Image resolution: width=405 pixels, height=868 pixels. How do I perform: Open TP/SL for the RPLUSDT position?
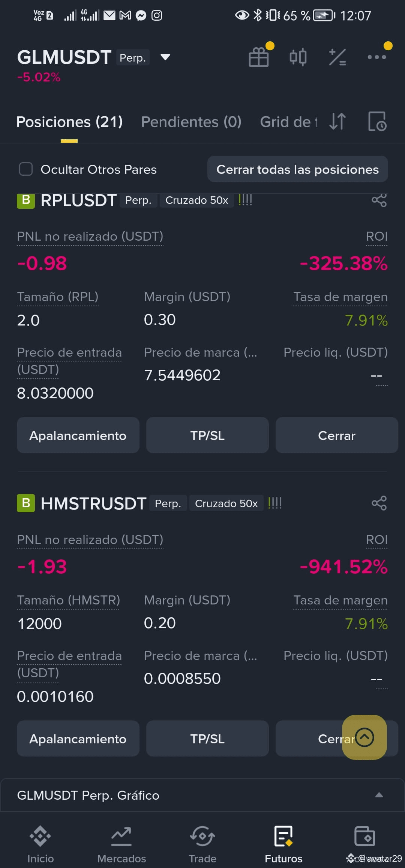click(207, 436)
